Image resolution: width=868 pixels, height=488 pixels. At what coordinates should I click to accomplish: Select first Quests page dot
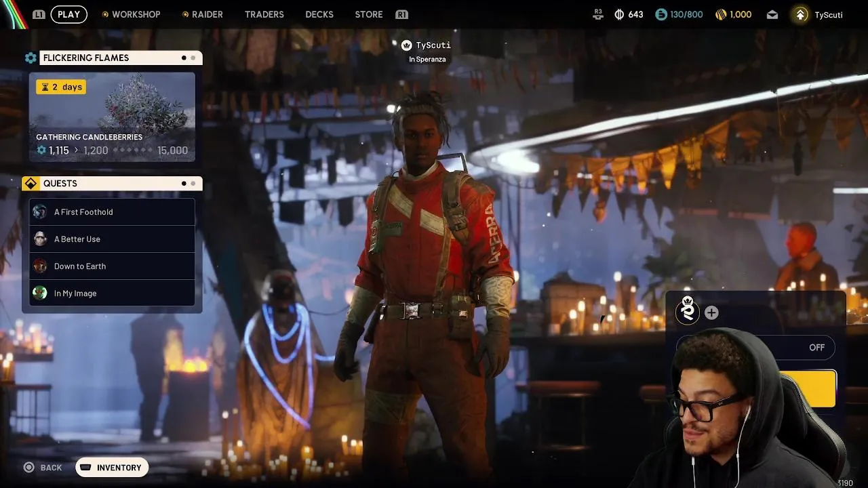tap(184, 184)
